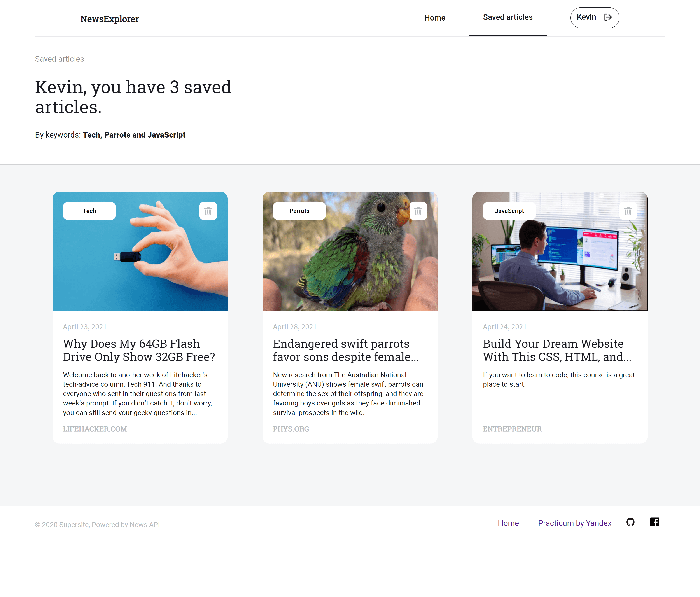Screen dimensions: 700x597
Task: Delete the Tech flash drive article
Action: coord(208,211)
